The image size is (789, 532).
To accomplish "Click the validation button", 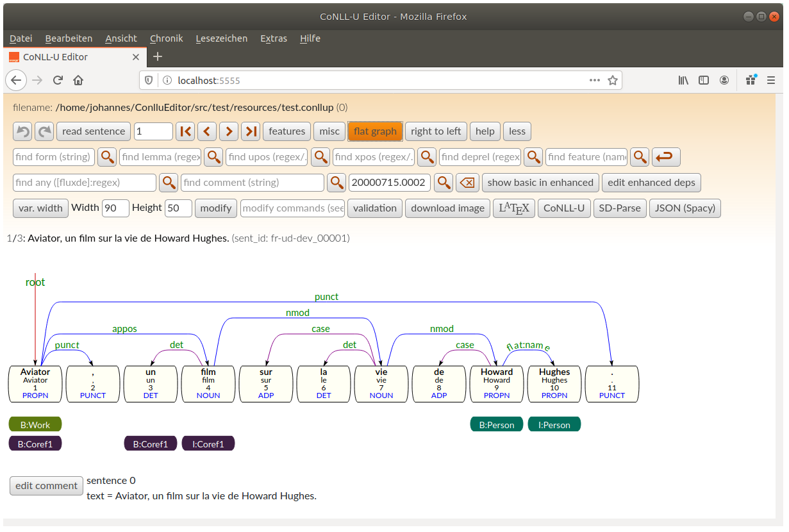I will (x=375, y=208).
